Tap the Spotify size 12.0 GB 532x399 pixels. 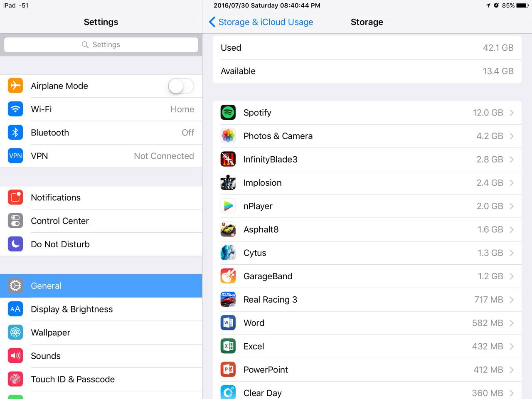pyautogui.click(x=488, y=113)
